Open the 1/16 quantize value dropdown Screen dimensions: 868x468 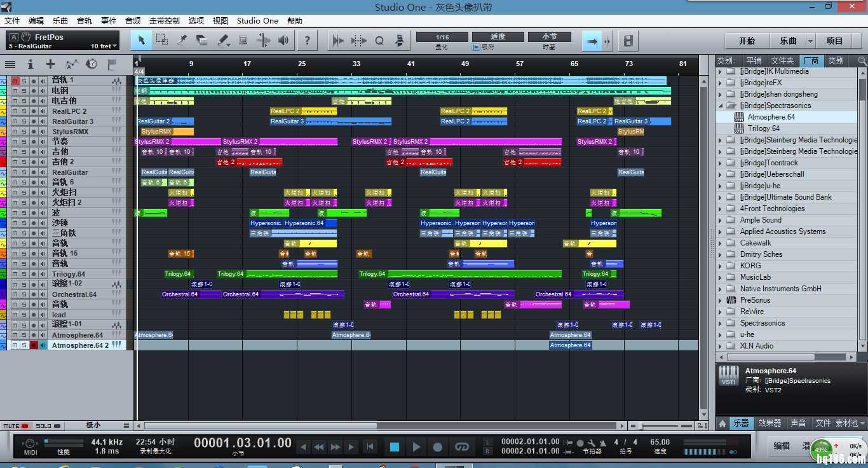pyautogui.click(x=442, y=37)
